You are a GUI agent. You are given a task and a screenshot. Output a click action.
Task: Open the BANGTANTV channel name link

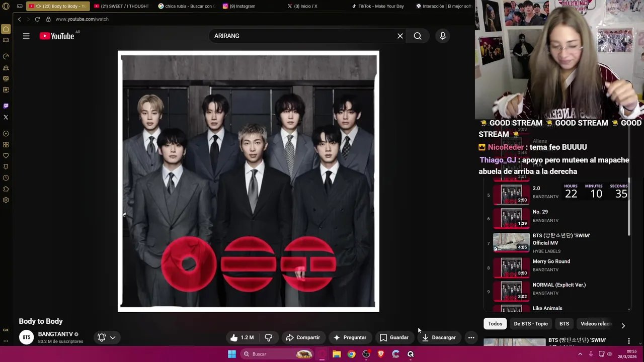[x=55, y=334]
